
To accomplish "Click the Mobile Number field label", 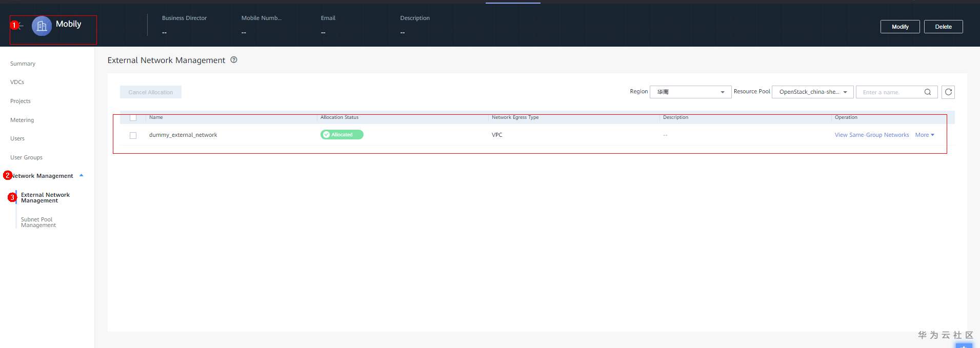I will (x=262, y=18).
